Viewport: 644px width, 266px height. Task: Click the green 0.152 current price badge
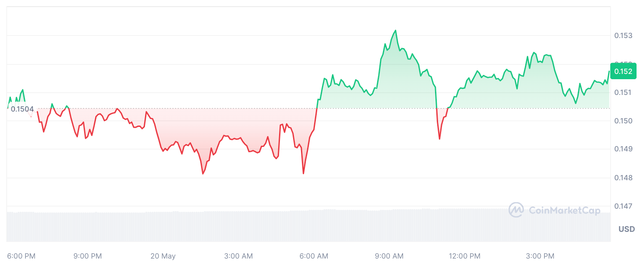click(x=623, y=71)
